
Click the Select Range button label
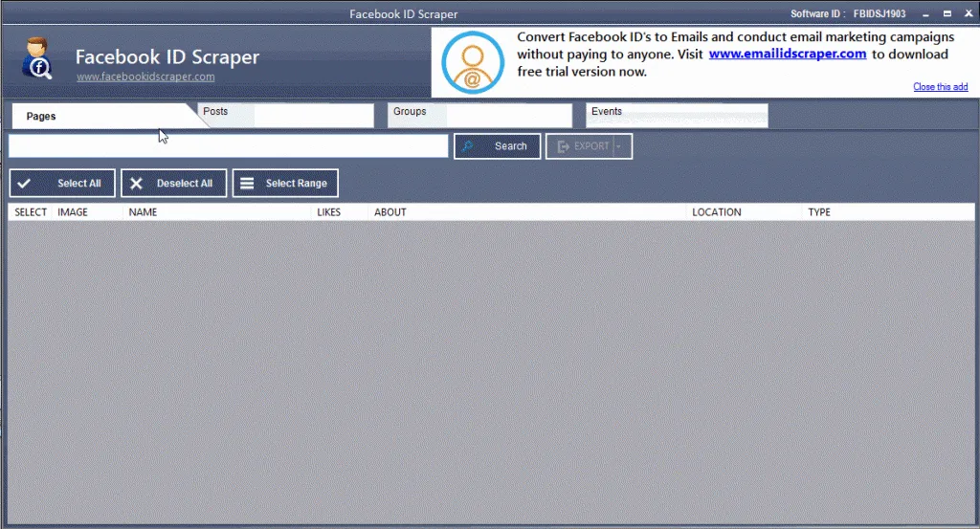[297, 184]
